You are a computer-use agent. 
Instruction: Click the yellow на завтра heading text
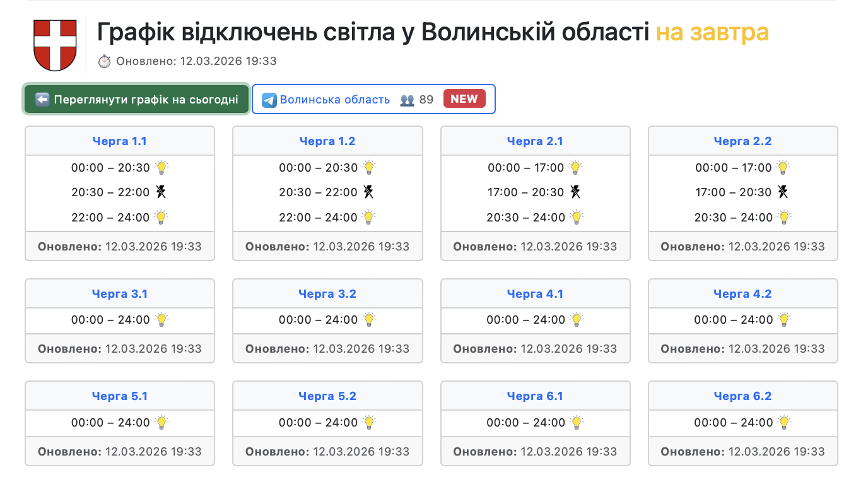click(712, 32)
